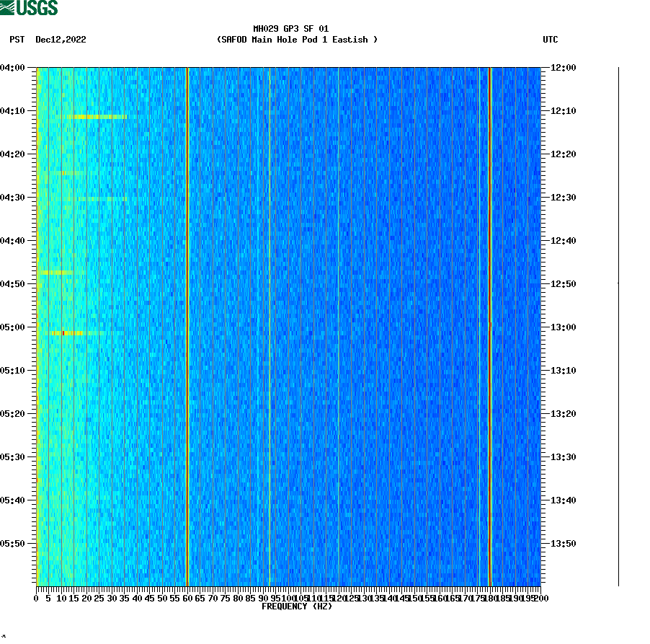650x644 pixels.
Task: Click the vertical scale bar at far right
Action: [617, 325]
